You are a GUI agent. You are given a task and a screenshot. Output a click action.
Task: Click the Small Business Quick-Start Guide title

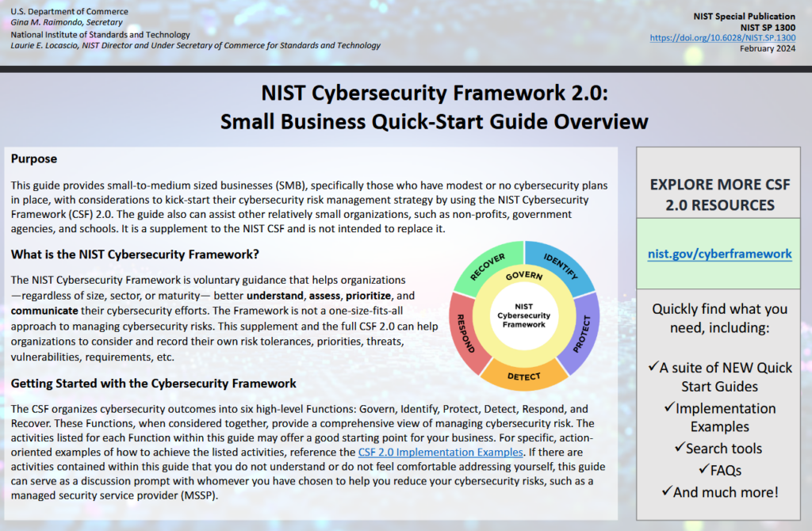[434, 121]
